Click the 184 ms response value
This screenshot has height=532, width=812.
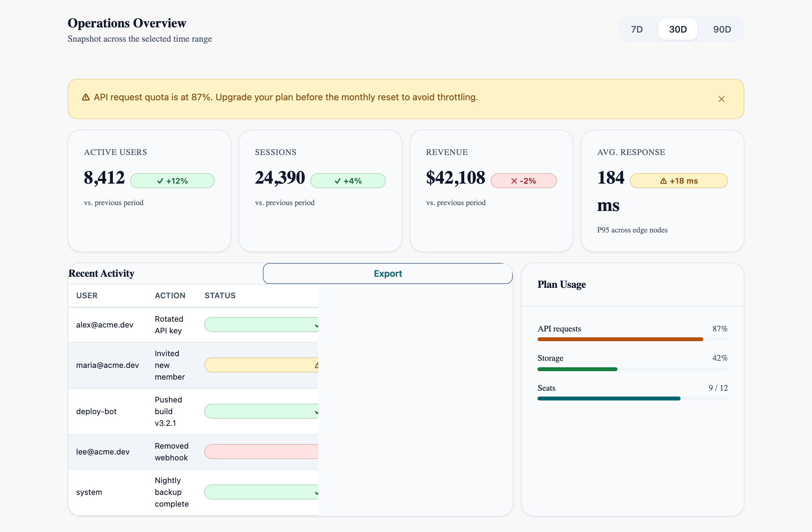coord(611,191)
